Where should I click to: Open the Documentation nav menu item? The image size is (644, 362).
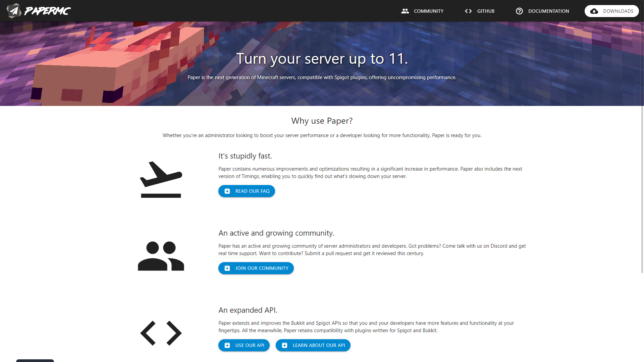548,11
